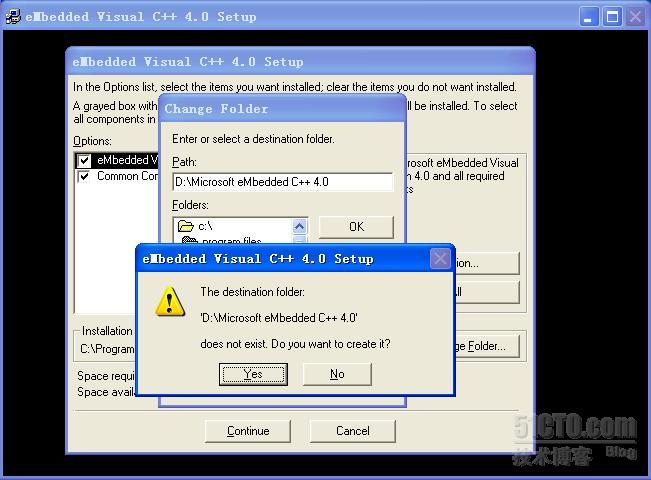Click the Path input field
The width and height of the screenshot is (651, 480).
click(282, 182)
